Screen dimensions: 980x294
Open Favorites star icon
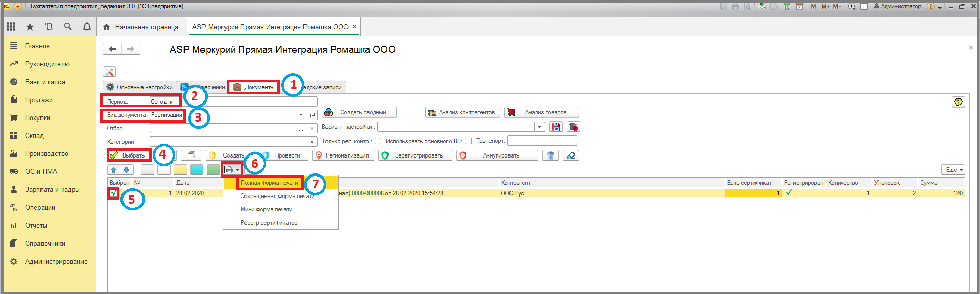(30, 27)
